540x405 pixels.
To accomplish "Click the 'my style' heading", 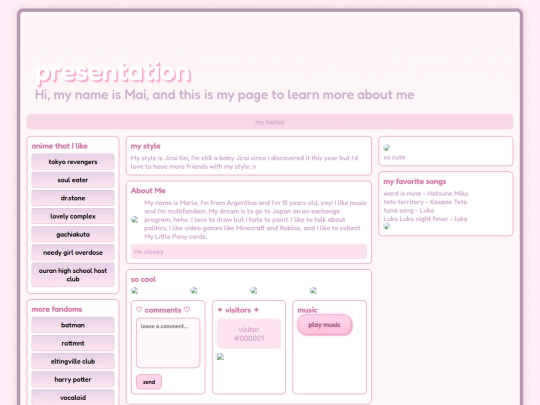I will [x=145, y=146].
